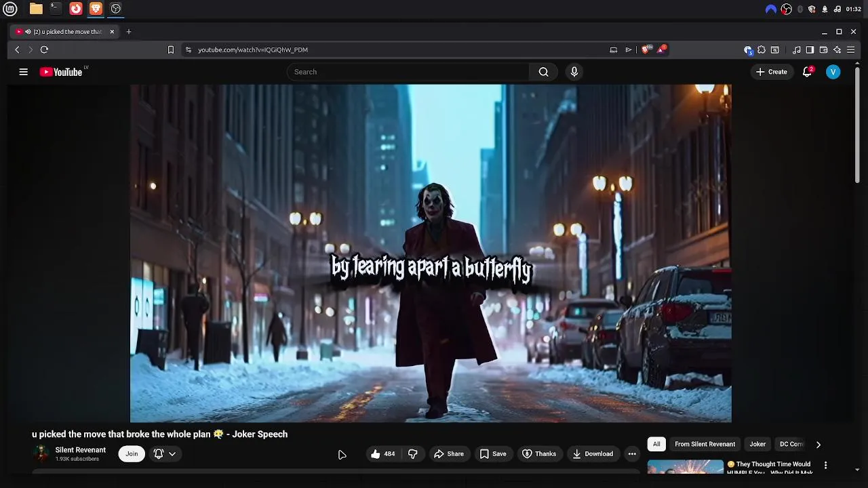
Task: Open the Silent Revenant channel name
Action: (x=81, y=450)
